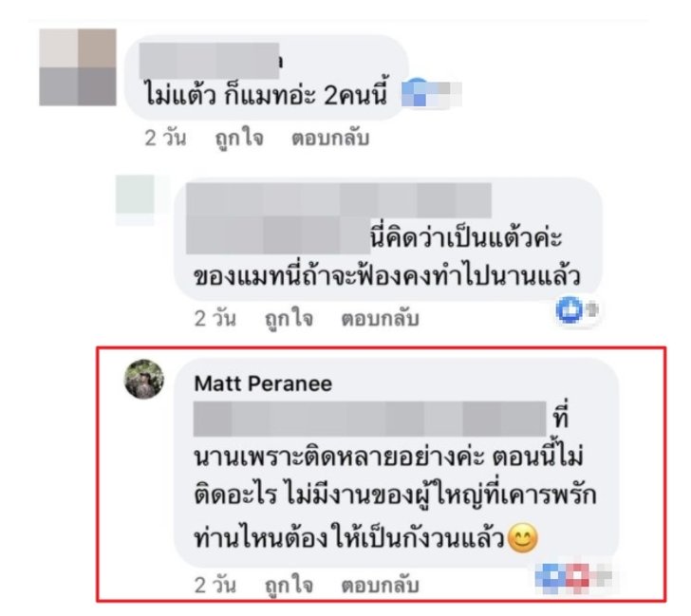Click the blue thumbs-up reaction icon on second comment
691x616 pixels.
(x=569, y=309)
